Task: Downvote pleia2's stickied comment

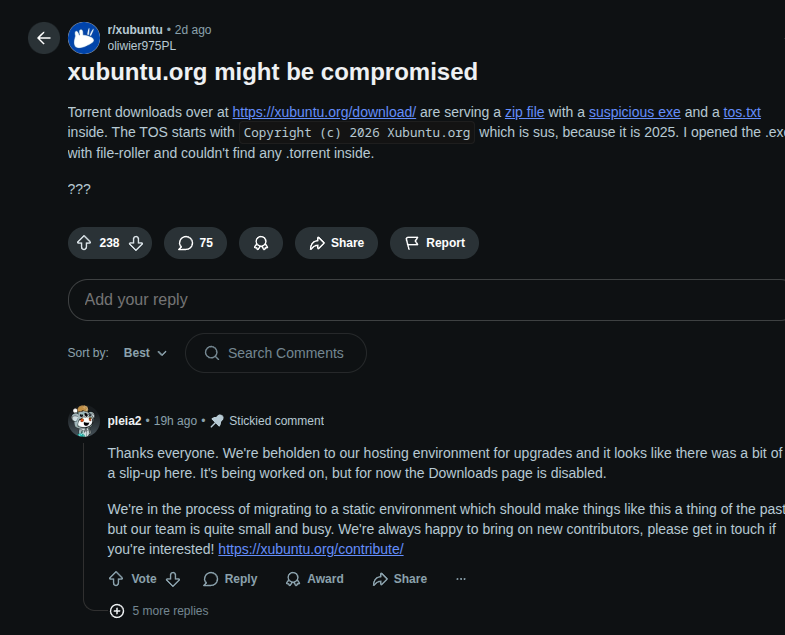Action: 172,579
